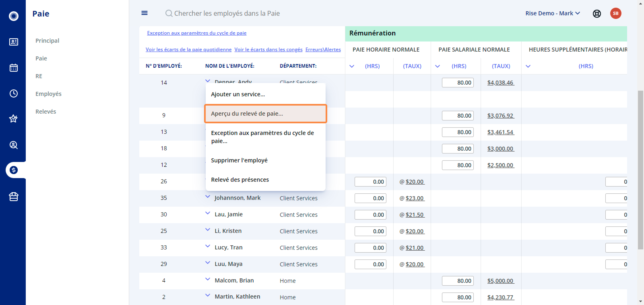Screen dimensions: 644x305
Task: Open hourly rate $21.00 link
Action: click(x=415, y=248)
